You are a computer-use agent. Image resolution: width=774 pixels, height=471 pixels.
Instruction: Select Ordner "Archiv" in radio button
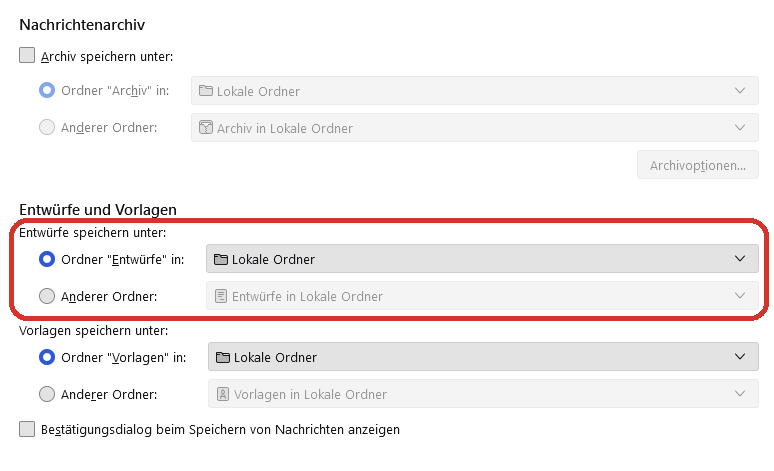click(x=47, y=91)
